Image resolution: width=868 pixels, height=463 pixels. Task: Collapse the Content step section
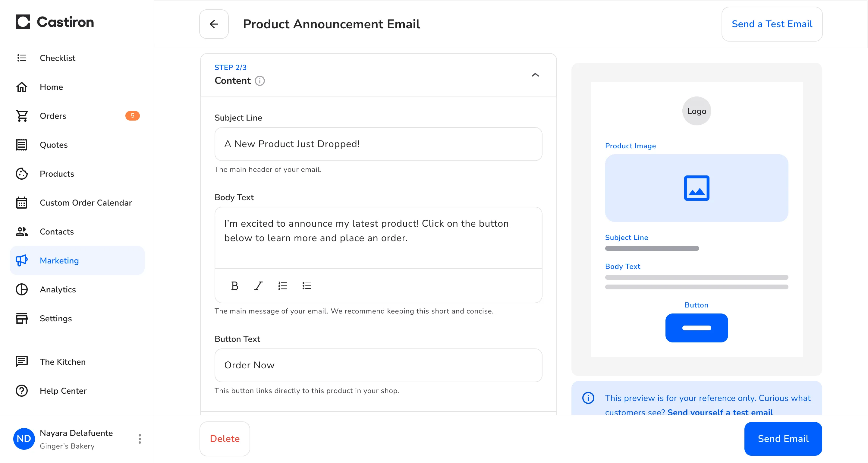coord(535,75)
